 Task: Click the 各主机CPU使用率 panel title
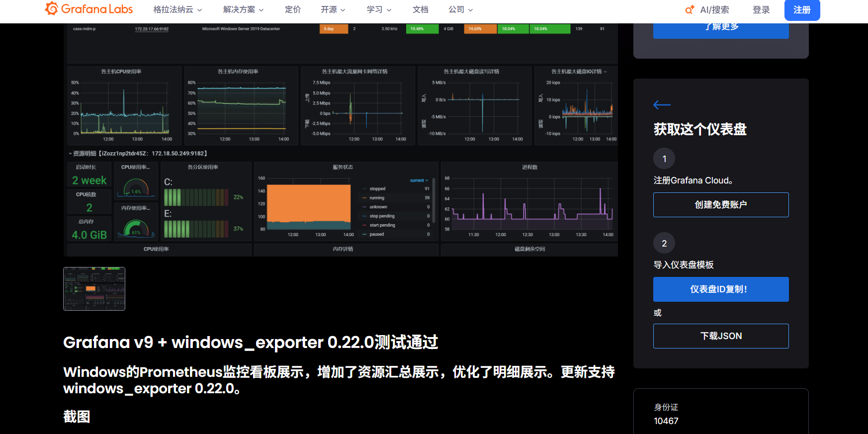[121, 72]
